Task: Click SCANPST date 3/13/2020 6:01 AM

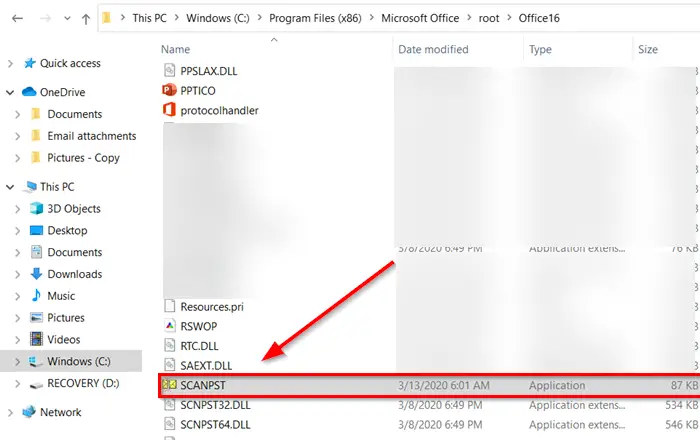Action: [444, 385]
